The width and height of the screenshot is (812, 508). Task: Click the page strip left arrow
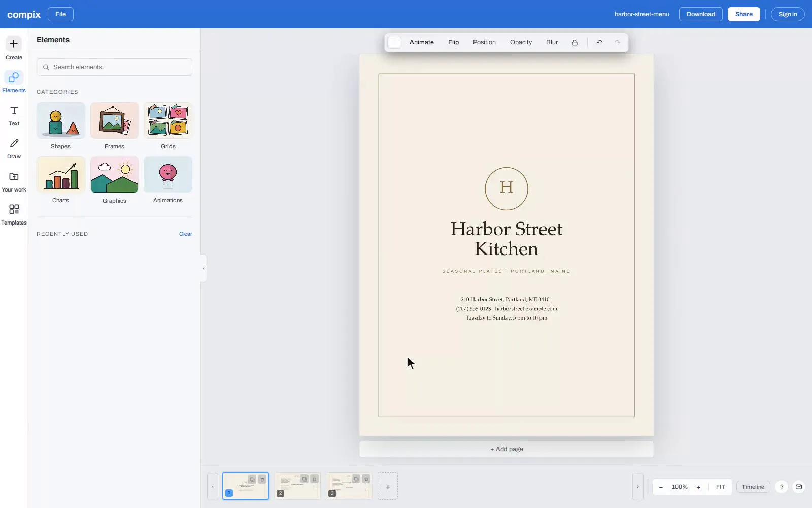point(213,487)
